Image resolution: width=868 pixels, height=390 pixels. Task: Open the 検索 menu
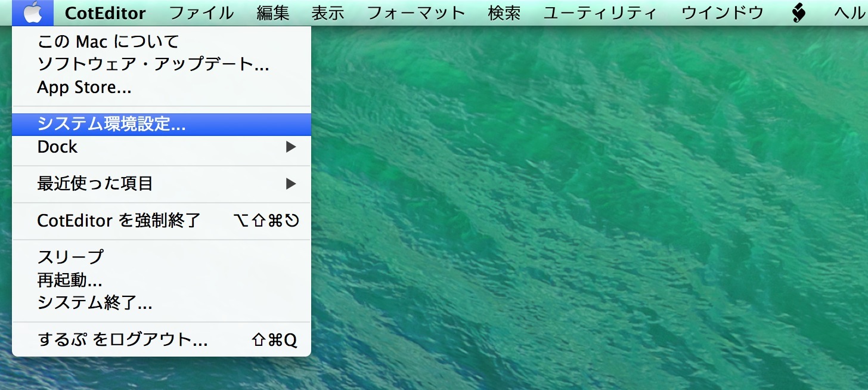(504, 13)
